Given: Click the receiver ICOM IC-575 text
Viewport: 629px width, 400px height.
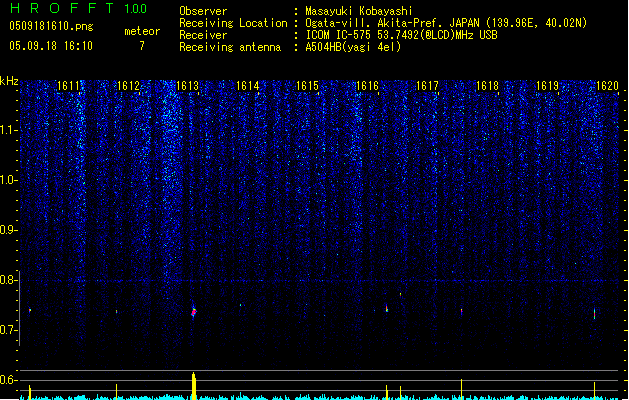Looking at the screenshot, I should [x=401, y=35].
